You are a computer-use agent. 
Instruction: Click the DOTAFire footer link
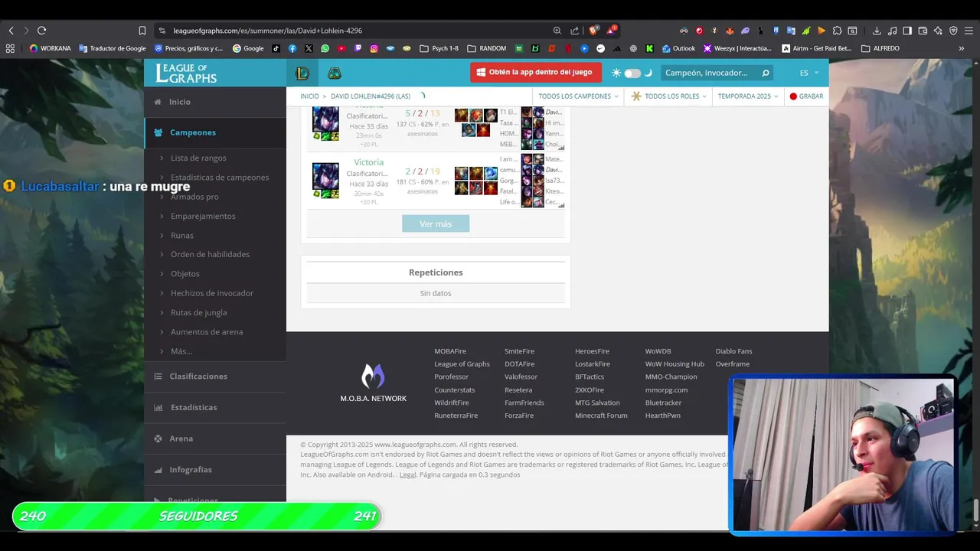(x=520, y=364)
